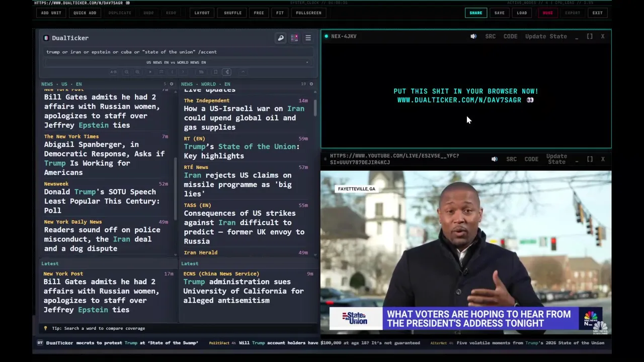Mute the NEX-4JKV panel speaker
The height and width of the screenshot is (362, 644).
(473, 36)
